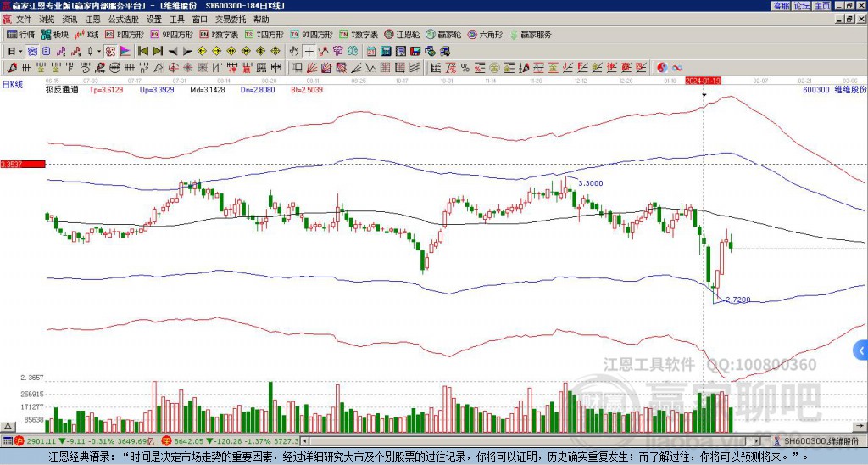Open the 浏览 menu
This screenshot has width=868, height=465.
click(47, 20)
